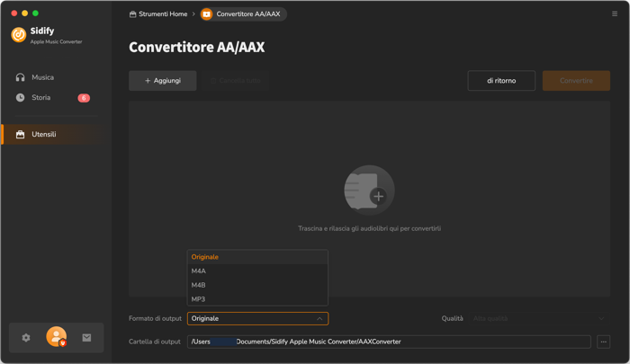Click the Aggiungi button to add audiobooks
This screenshot has width=630, height=364.
click(x=163, y=81)
